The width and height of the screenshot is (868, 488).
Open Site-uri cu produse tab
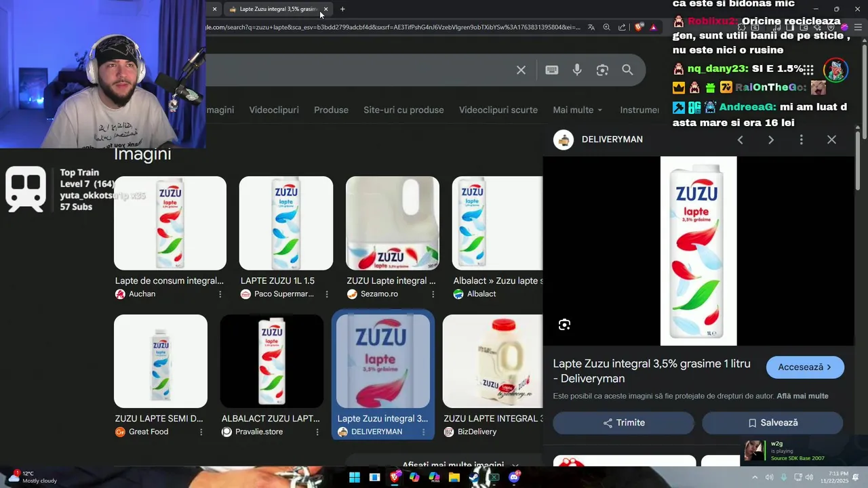tap(403, 110)
